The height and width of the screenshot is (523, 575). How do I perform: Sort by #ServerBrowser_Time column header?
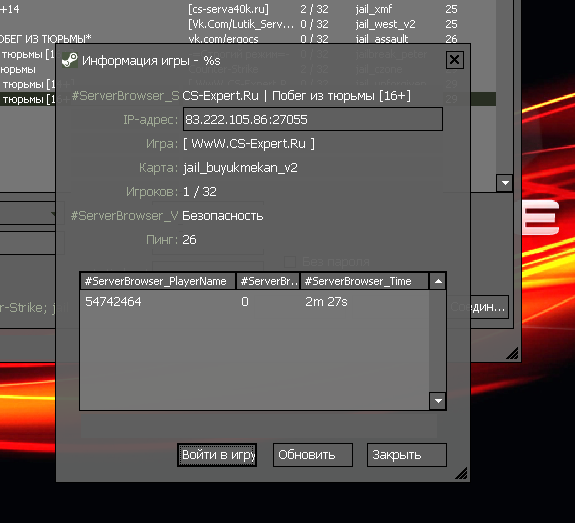364,281
